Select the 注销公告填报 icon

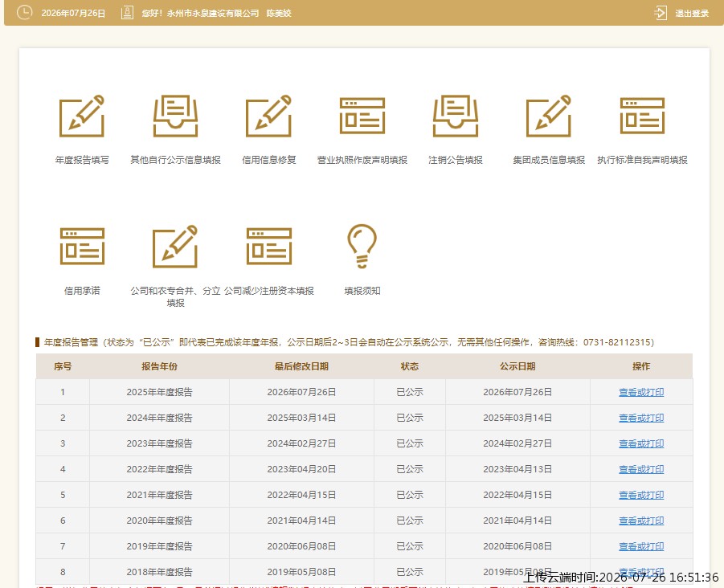456,116
